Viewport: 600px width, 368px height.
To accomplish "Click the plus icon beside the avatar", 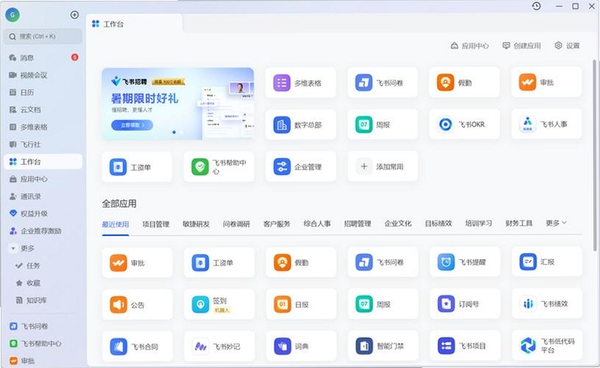I will click(x=75, y=15).
